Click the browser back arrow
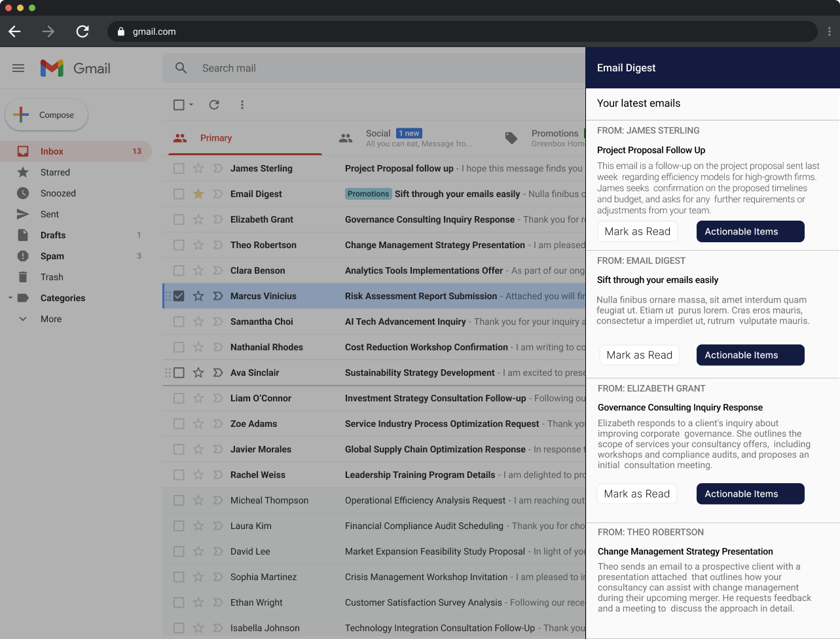 coord(14,31)
